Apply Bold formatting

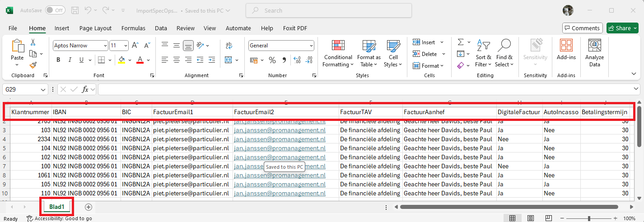58,60
